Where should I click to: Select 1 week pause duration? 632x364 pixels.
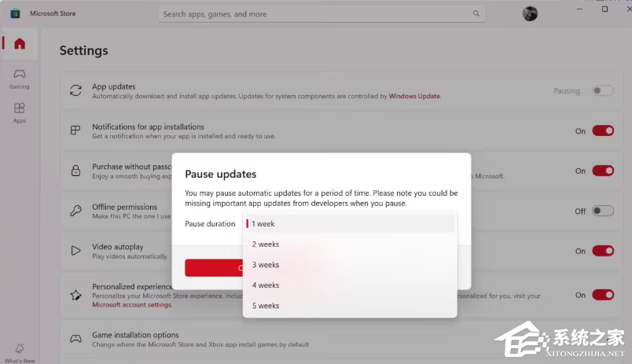coord(350,224)
